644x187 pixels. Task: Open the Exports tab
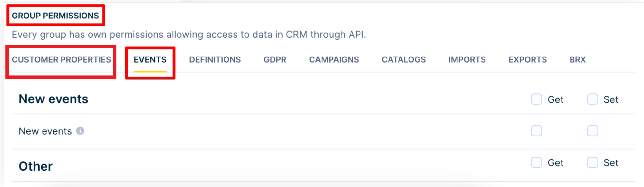point(527,60)
